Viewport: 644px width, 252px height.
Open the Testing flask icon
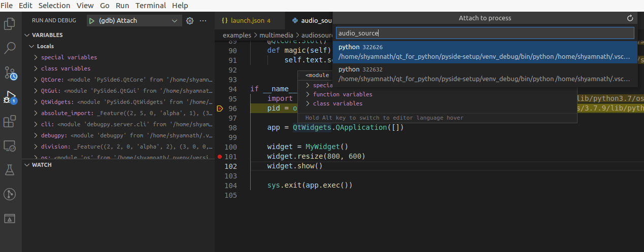pos(10,170)
